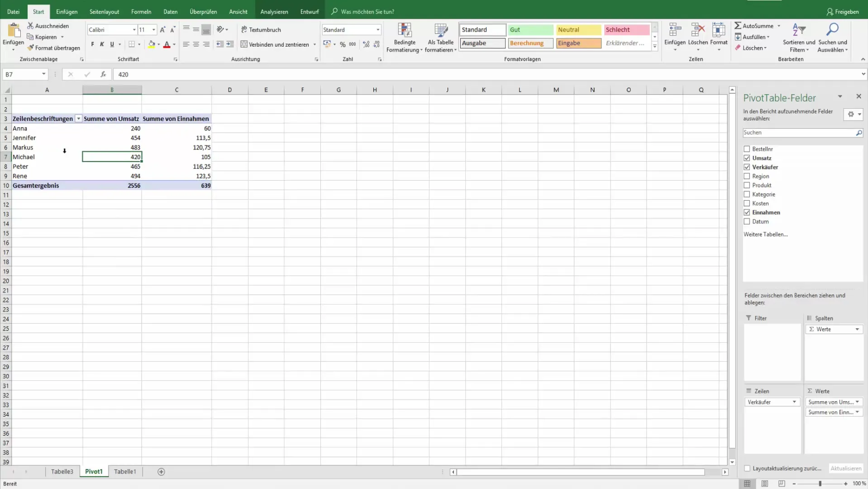Switch to Einfügen ribbon tab
Screen dimensions: 868x489
67,12
